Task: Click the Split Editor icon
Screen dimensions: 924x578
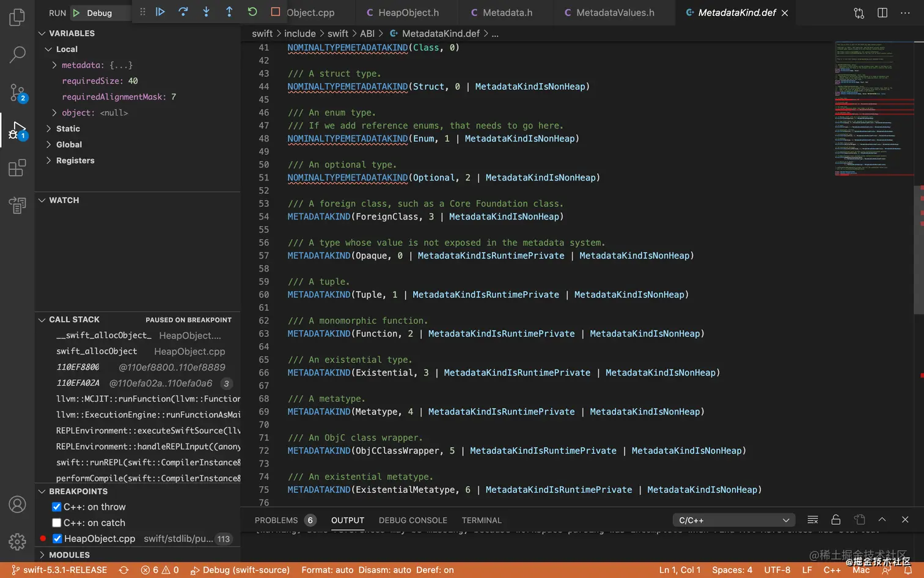Action: (882, 13)
